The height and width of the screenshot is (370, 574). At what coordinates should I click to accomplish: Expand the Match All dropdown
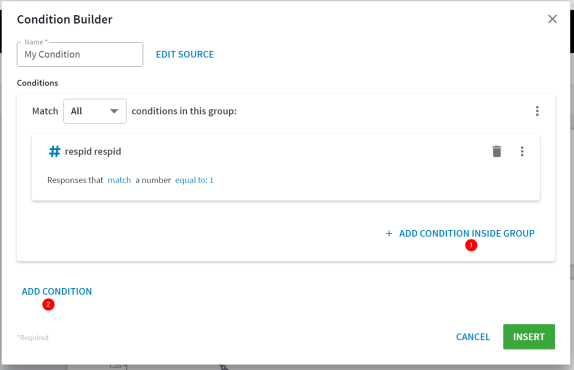tap(95, 111)
